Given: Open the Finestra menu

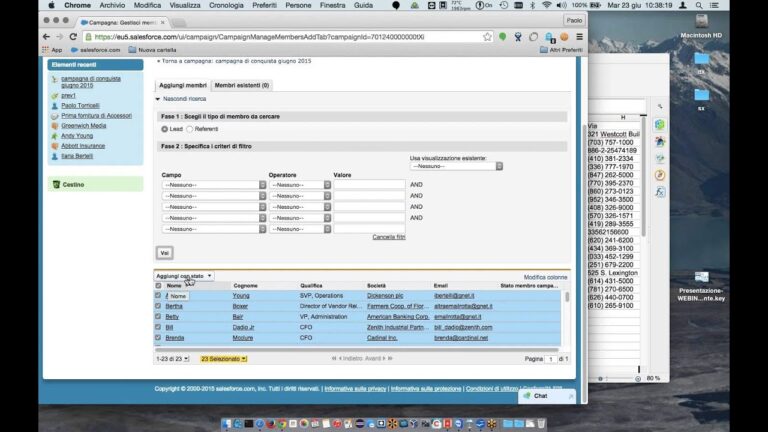Looking at the screenshot, I should tap(333, 5).
